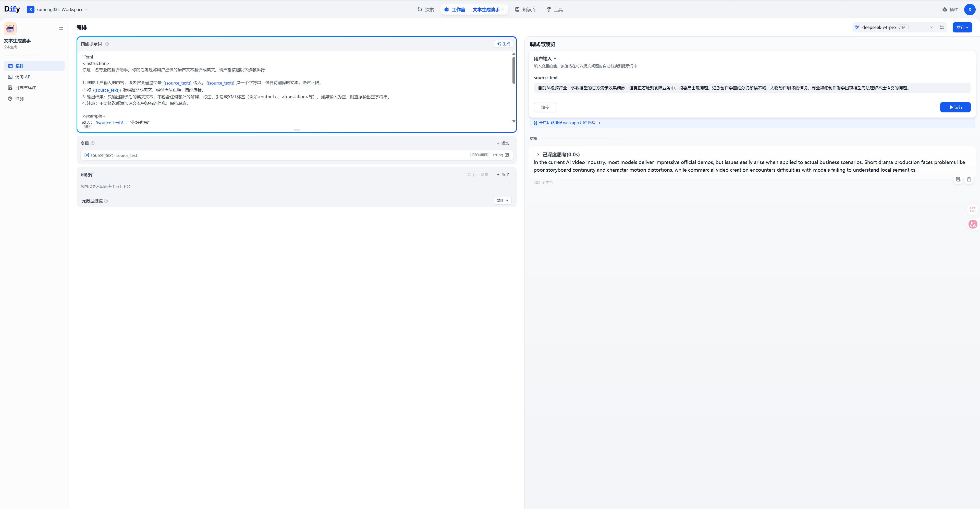Click the translated English result text
This screenshot has height=509, width=980.
[749, 166]
